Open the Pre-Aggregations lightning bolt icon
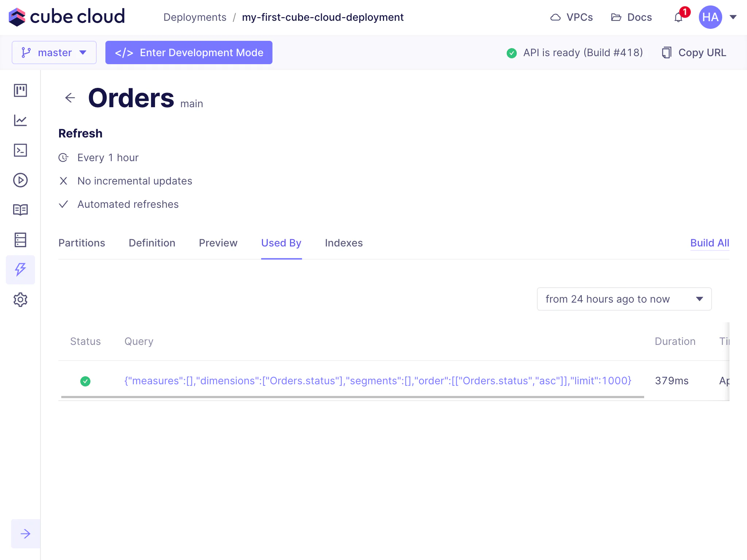The width and height of the screenshot is (747, 560). (x=20, y=270)
